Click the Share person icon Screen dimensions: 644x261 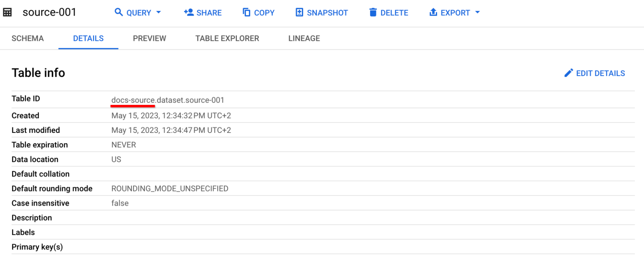[x=188, y=12]
